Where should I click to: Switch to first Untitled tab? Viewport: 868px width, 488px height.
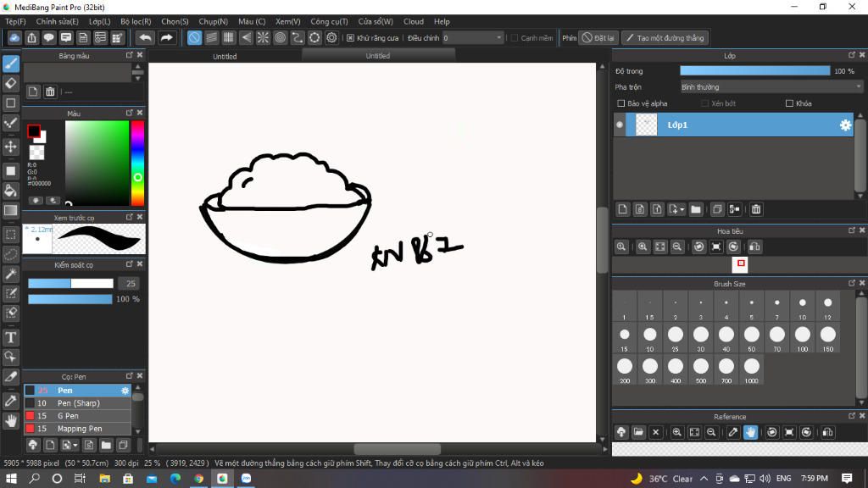point(225,57)
